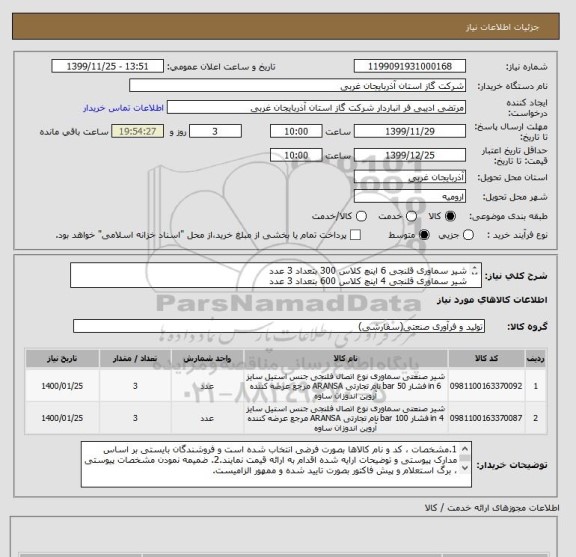Image resolution: width=576 pixels, height=557 pixels.
Task: Click the نام کالا column header
Action: 346,359
